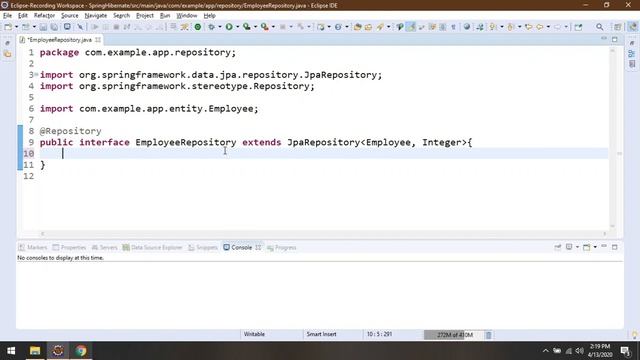Screen dimensions: 640x360
Task: Select the Java EE perspective icon
Action: point(633,27)
